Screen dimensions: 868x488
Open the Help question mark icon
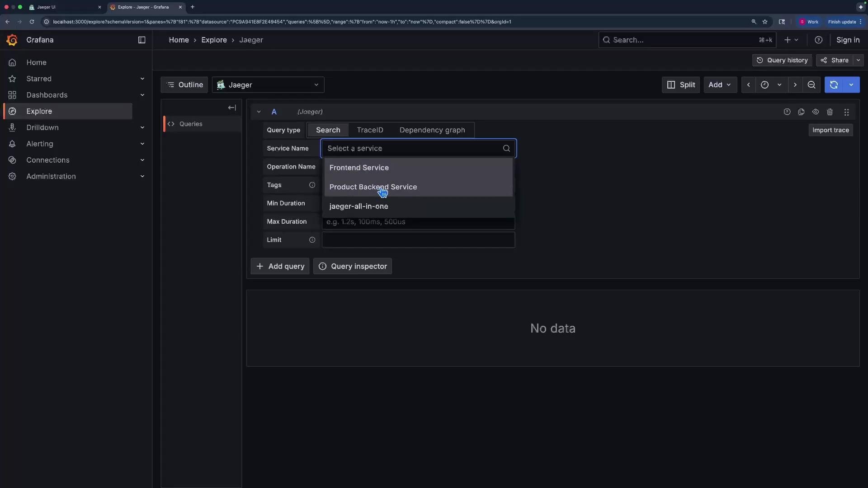pos(818,40)
